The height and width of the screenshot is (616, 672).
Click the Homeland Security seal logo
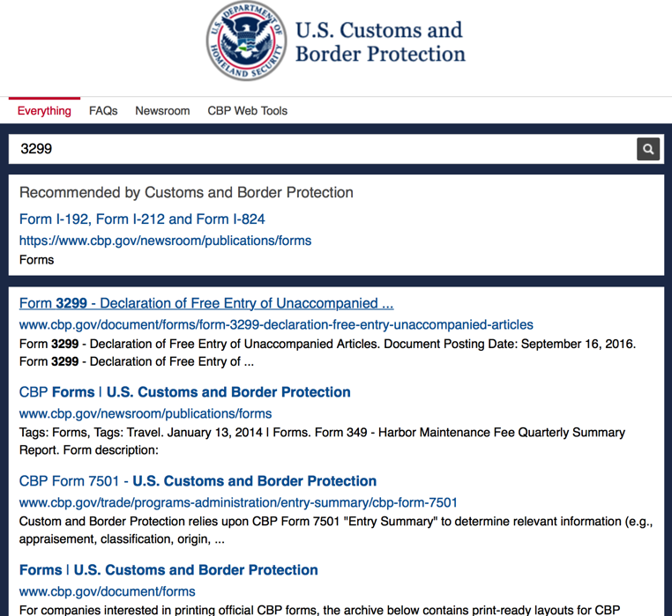247,41
